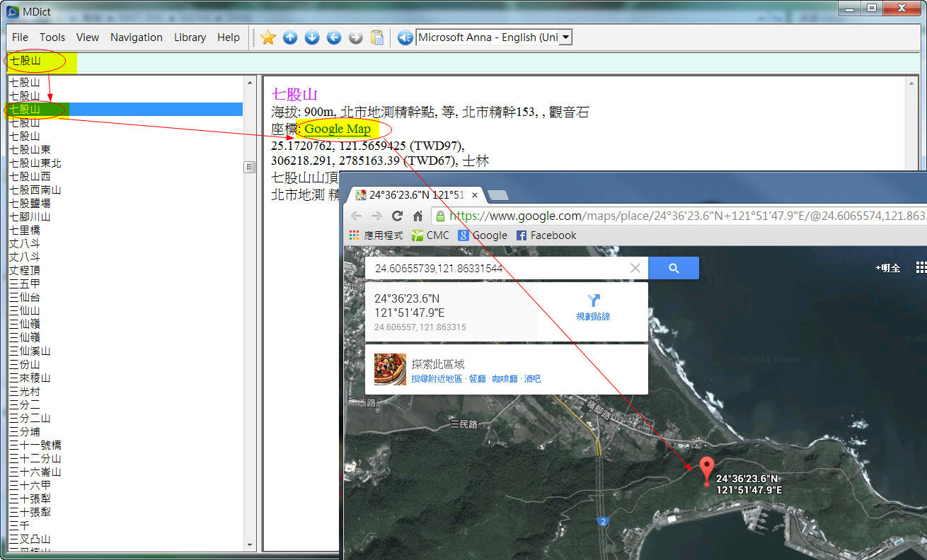Click the clipboard monitor icon in MDict toolbar
927x560 pixels.
377,37
